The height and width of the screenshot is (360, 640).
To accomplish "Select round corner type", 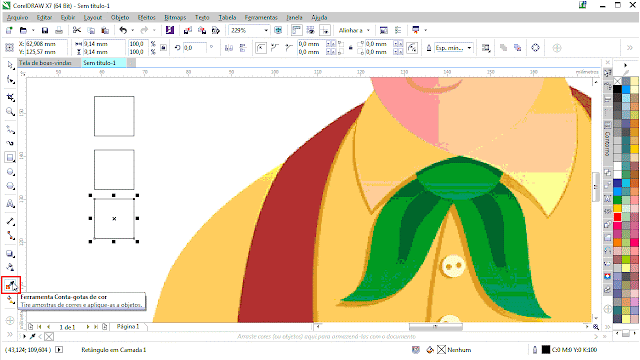I will tap(261, 48).
